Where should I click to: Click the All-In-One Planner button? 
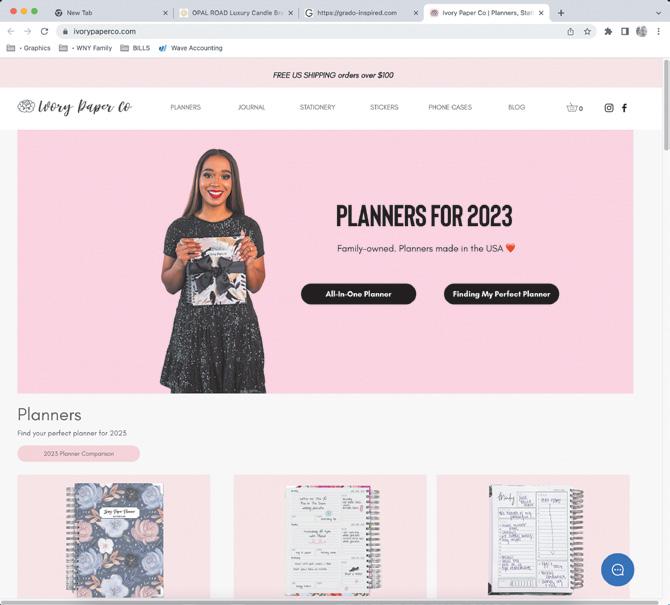point(359,294)
